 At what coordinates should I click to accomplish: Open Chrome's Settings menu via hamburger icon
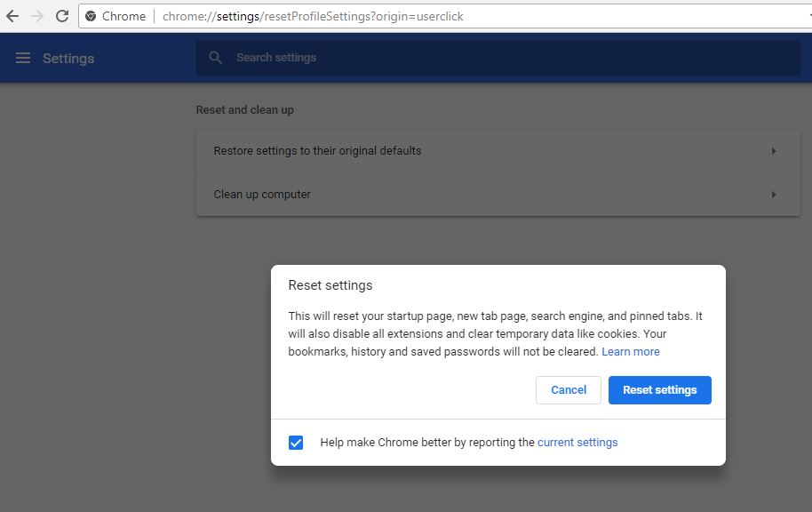(x=22, y=57)
